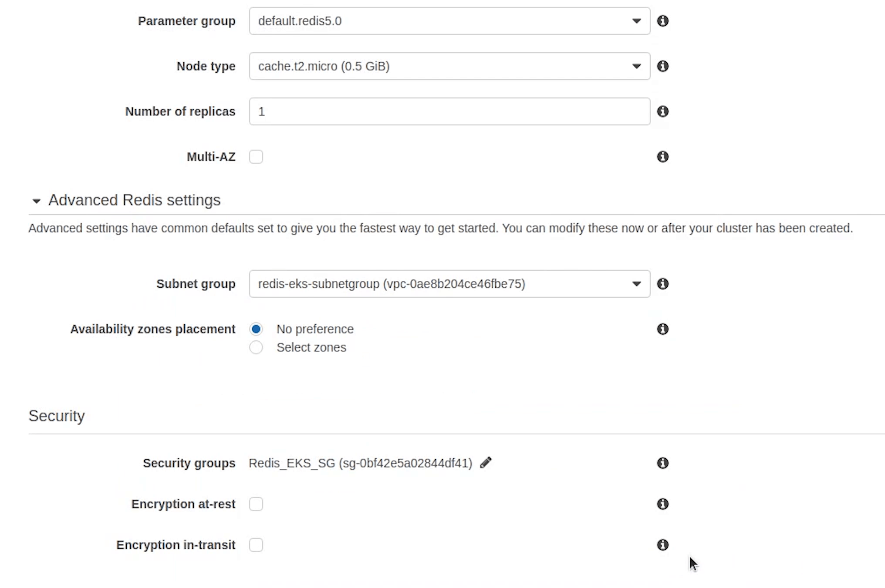Click info icon next to Parameter group
Screen dimensions: 885x588
(x=662, y=21)
